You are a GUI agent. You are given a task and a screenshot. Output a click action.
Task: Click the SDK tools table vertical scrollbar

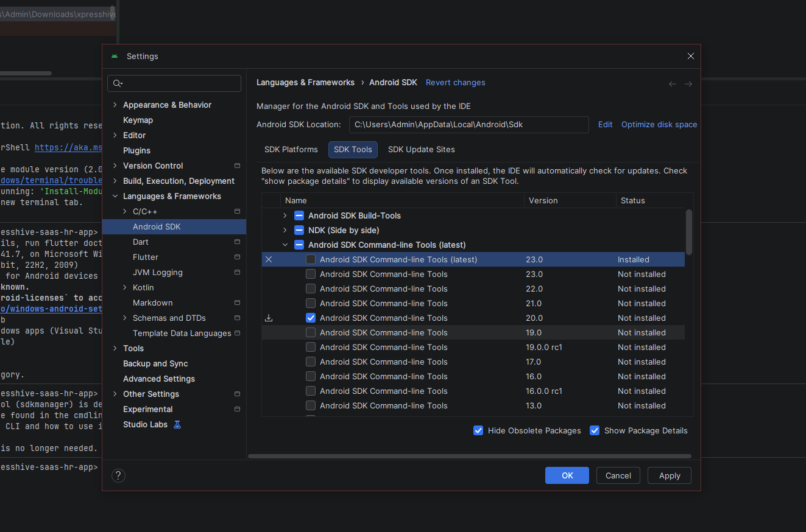[689, 232]
